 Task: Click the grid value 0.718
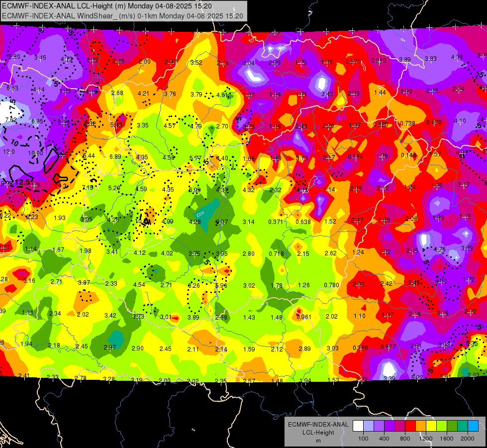coord(277,253)
